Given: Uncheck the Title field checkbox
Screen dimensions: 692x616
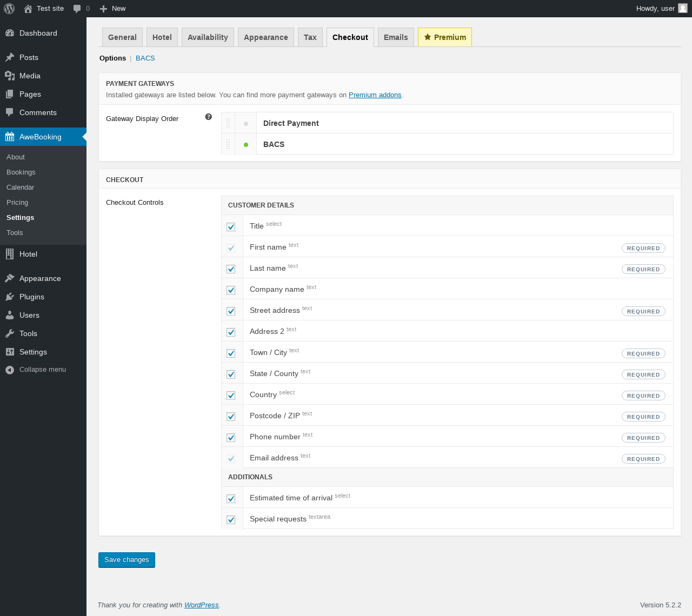Looking at the screenshot, I should click(x=231, y=227).
